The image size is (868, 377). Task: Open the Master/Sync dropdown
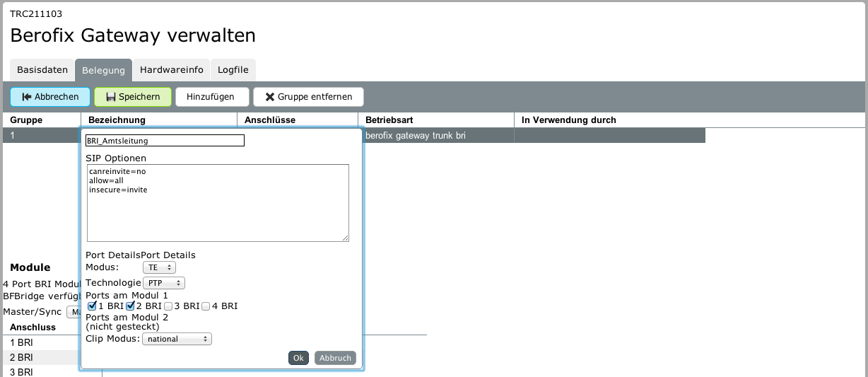point(73,312)
